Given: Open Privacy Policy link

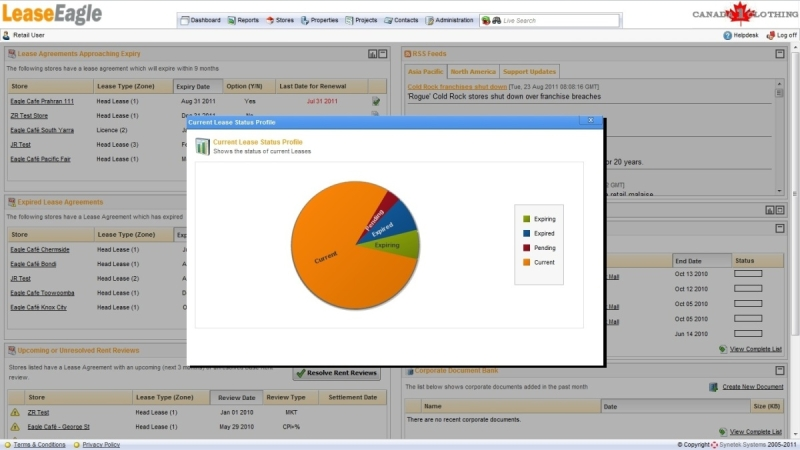Looking at the screenshot, I should pos(101,445).
